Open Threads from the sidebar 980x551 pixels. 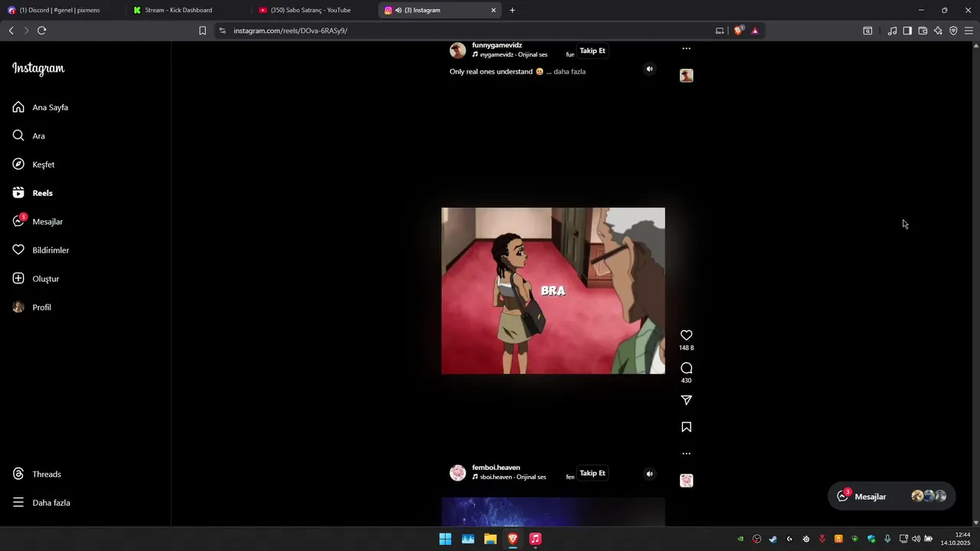pyautogui.click(x=37, y=474)
